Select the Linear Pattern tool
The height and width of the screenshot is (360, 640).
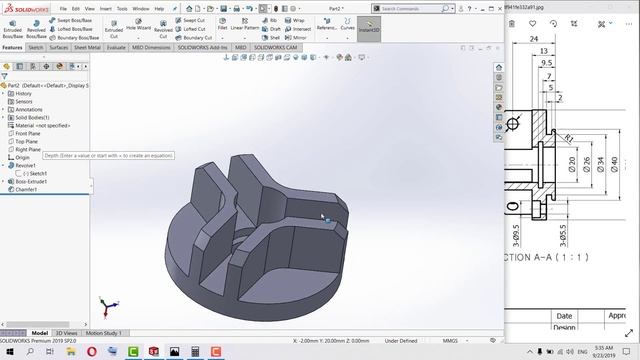point(245,24)
